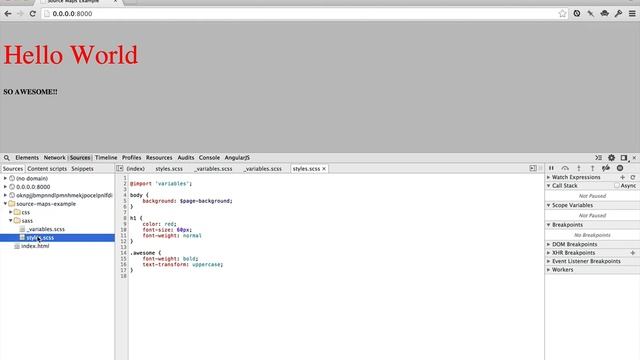Enable the Async call stack checkbox
The image size is (640, 360).
tap(617, 186)
